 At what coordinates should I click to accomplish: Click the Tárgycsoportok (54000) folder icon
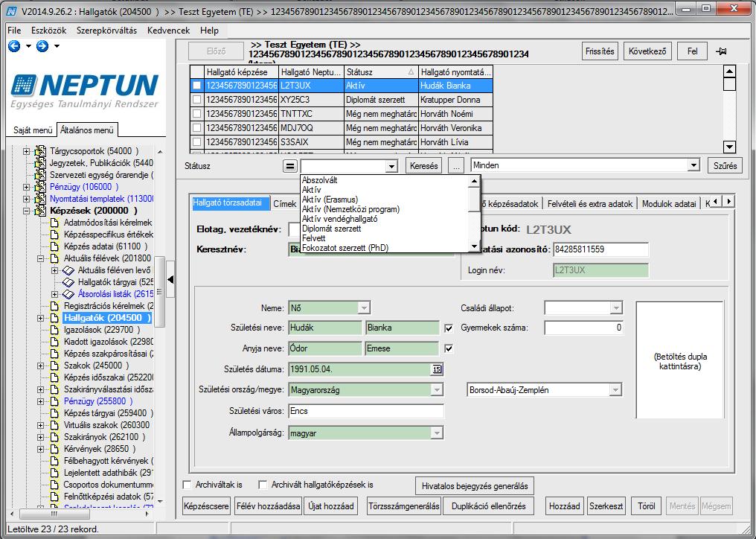[40, 151]
